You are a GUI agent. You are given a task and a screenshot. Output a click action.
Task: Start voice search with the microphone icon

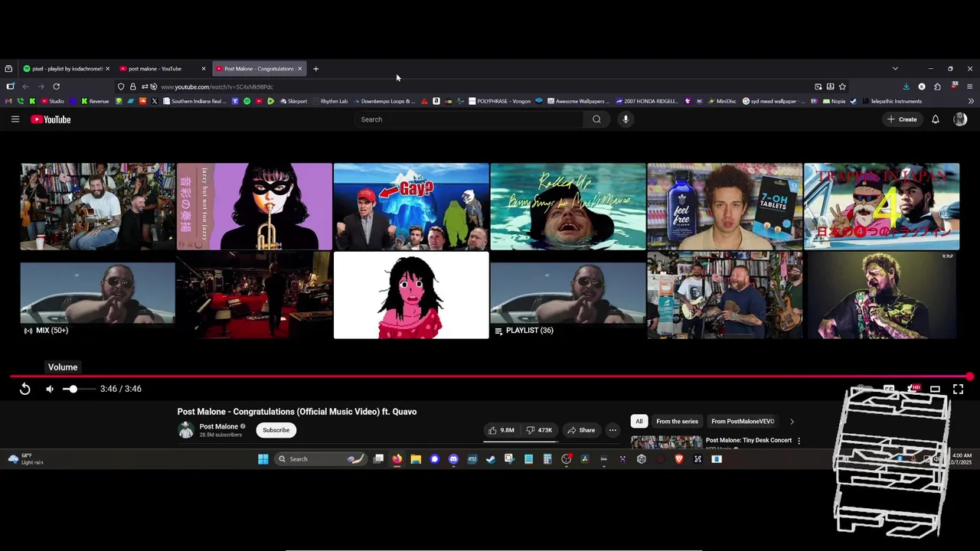626,119
